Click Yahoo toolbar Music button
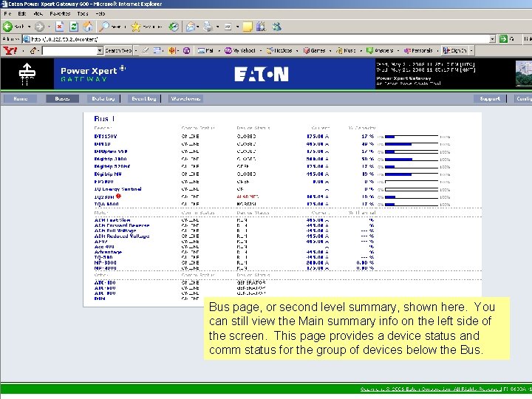Viewport: 532px width, 399px height. [347, 50]
